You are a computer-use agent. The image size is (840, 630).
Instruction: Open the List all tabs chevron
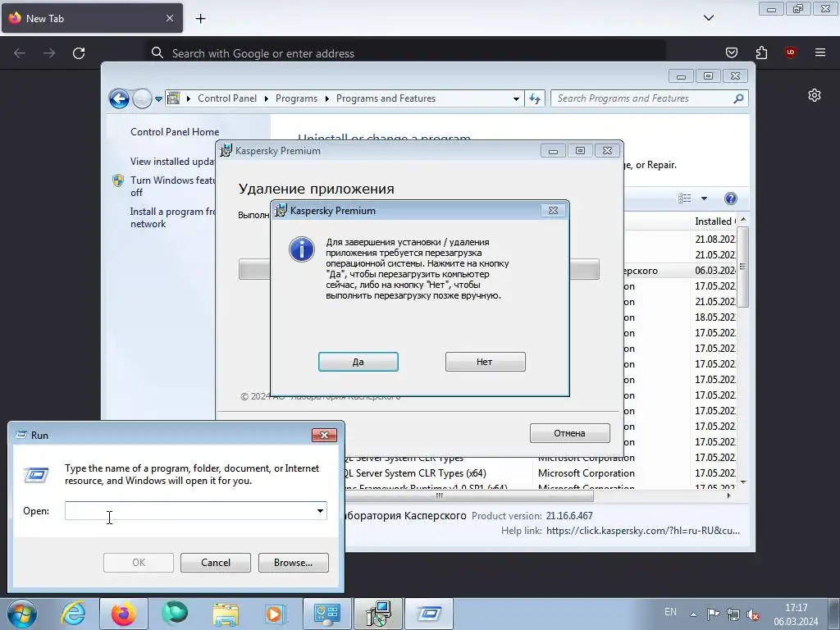click(x=709, y=18)
